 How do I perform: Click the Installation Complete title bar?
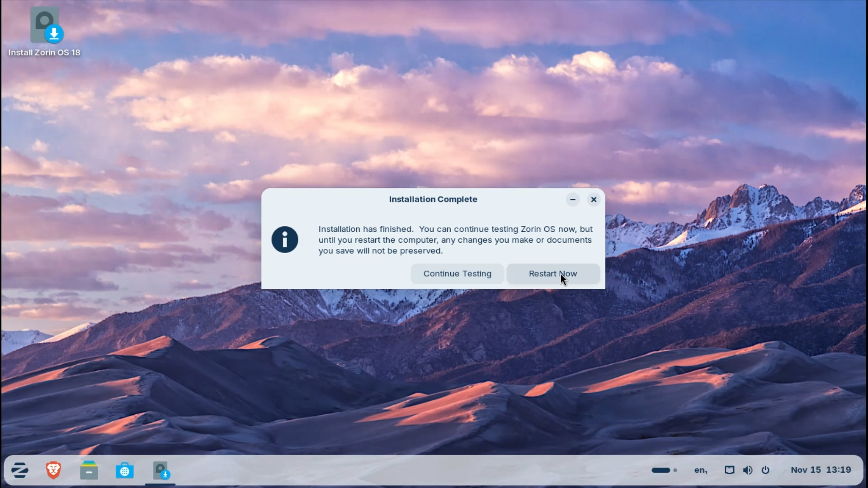[433, 199]
